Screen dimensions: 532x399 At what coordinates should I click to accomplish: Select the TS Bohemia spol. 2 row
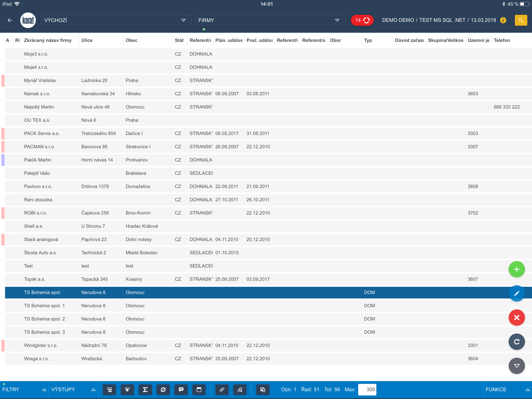[268, 319]
